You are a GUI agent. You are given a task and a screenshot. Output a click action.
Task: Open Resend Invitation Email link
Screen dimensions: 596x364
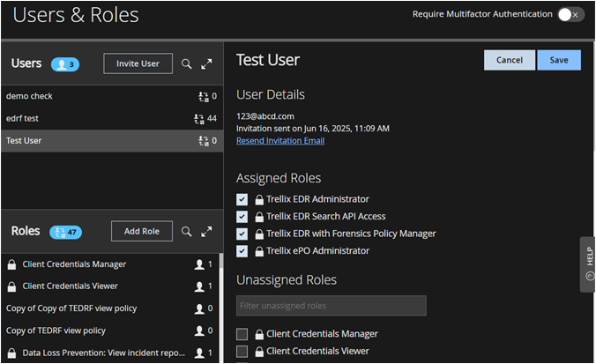point(280,141)
